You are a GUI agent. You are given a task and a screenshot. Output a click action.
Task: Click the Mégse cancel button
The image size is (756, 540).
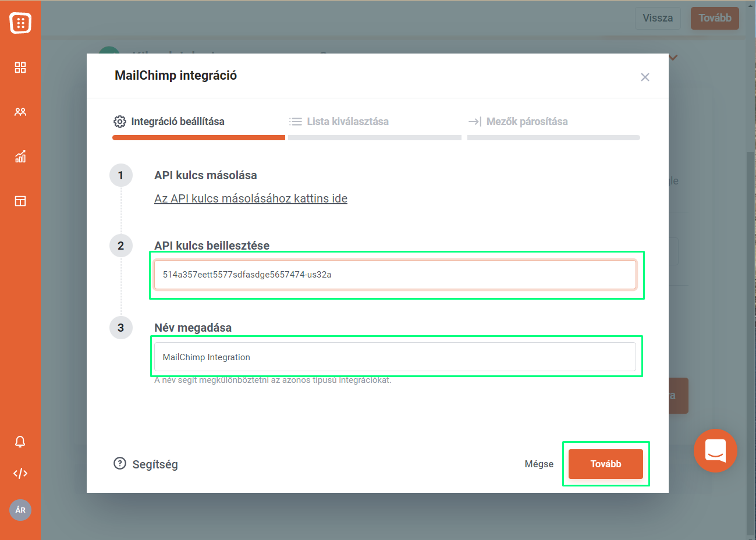click(539, 464)
